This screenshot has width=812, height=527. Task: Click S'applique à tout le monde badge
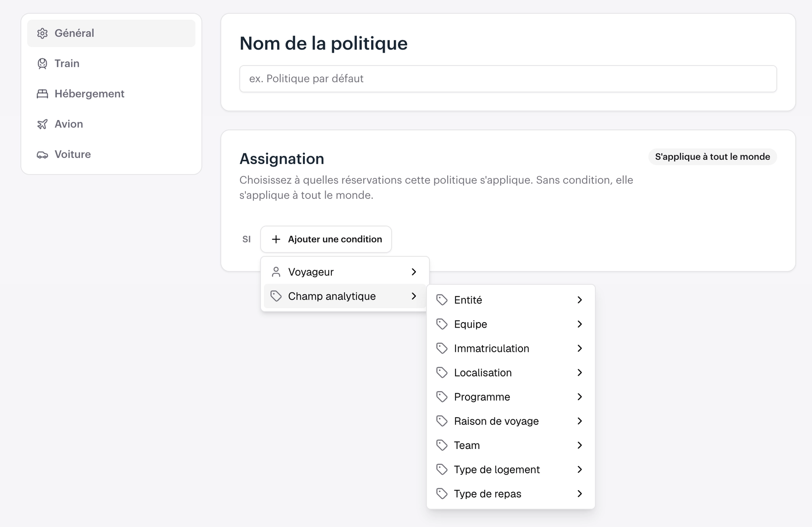pos(712,157)
